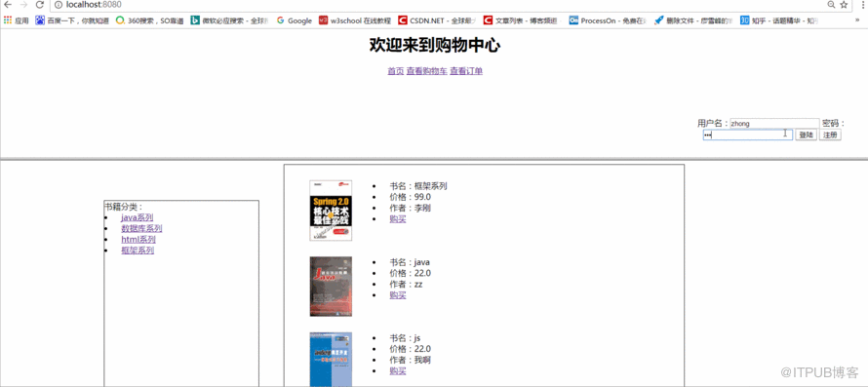The height and width of the screenshot is (387, 868).
Task: Open the 应用 apps bookmark
Action: [x=16, y=20]
